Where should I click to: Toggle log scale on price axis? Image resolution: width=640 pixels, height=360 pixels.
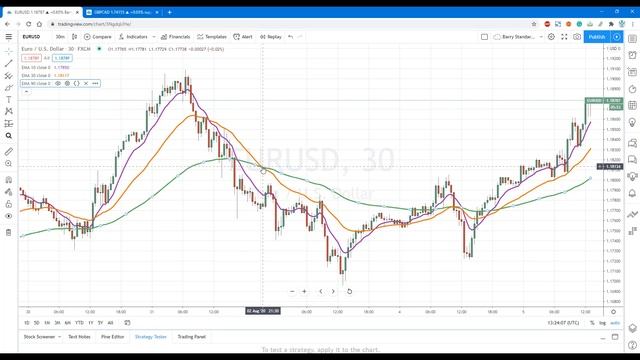(602, 323)
